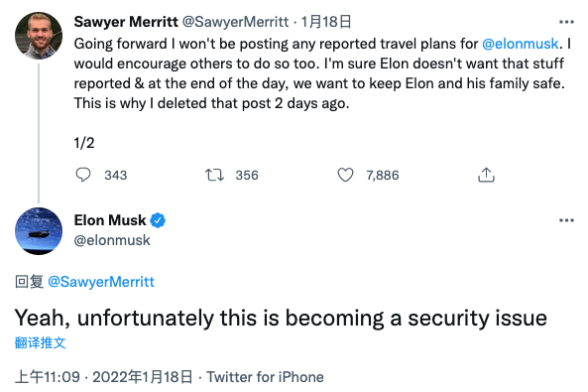588x392 pixels.
Task: Open the 343 reply count
Action: pyautogui.click(x=116, y=176)
